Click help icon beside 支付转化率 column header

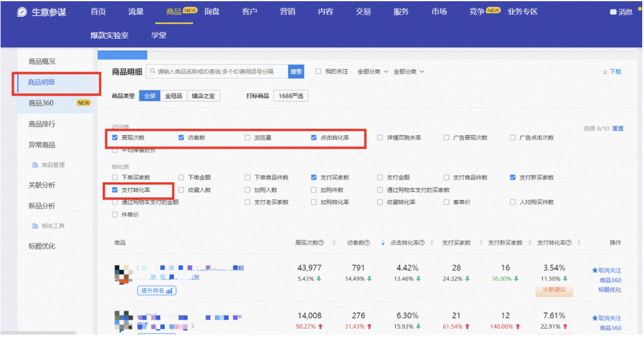569,243
